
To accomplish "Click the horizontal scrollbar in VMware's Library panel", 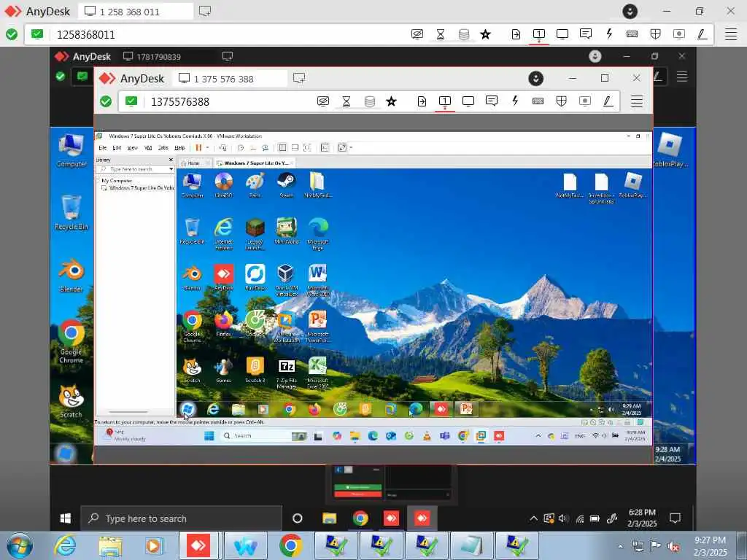I will [x=128, y=412].
